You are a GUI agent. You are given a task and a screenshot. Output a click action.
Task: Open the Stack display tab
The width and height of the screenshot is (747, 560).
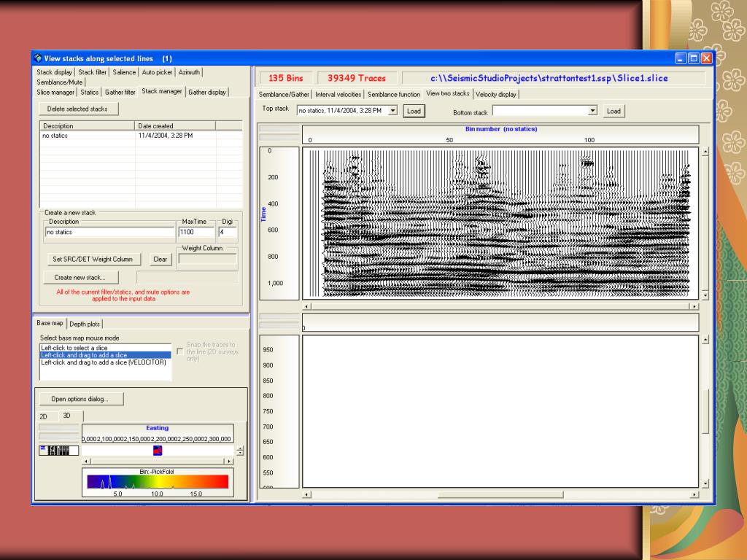click(54, 72)
